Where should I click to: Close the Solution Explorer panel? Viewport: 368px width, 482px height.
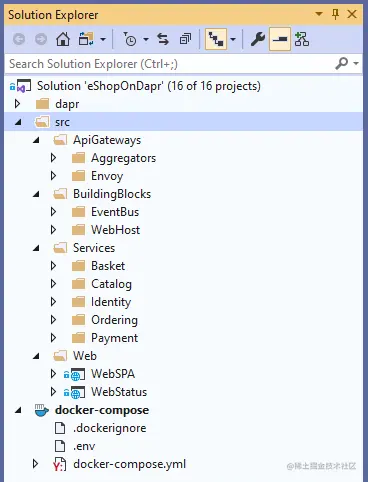(352, 14)
